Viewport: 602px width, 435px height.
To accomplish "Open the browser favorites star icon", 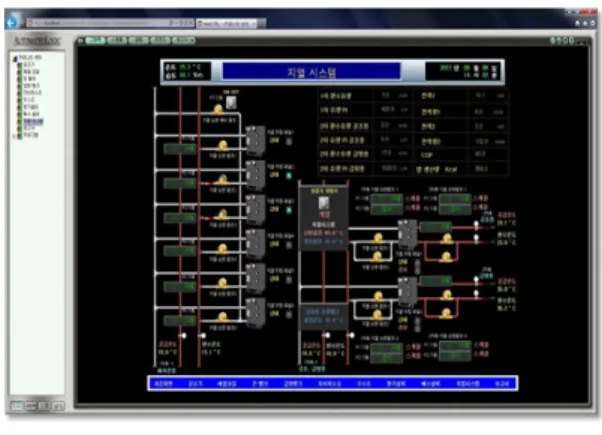I will [x=585, y=23].
